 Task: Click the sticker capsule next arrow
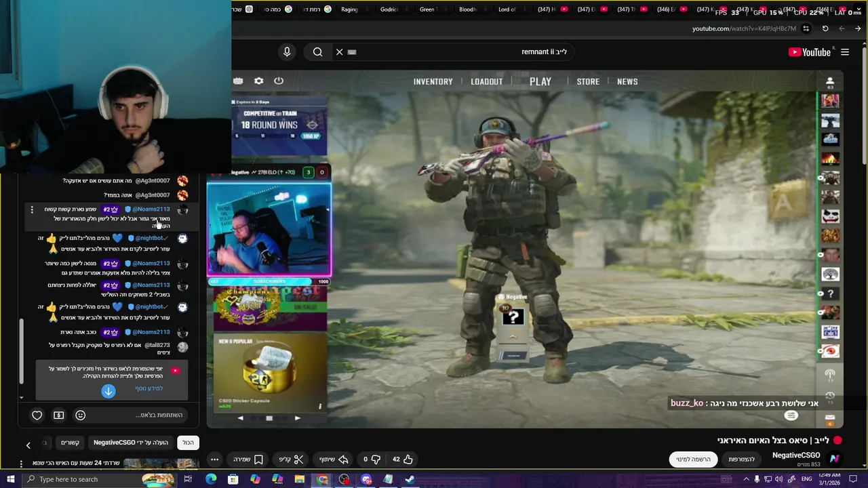[297, 418]
